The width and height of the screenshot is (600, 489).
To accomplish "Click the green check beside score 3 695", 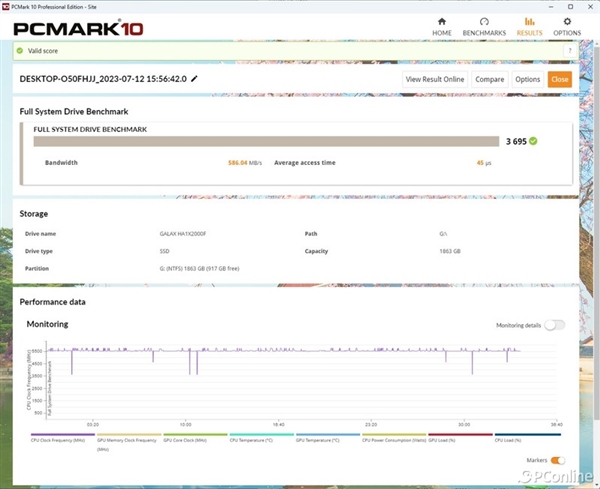I will point(533,141).
